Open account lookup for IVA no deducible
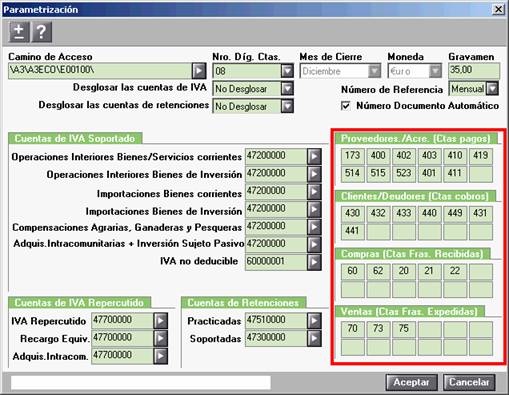This screenshot has height=395, width=509. (314, 262)
